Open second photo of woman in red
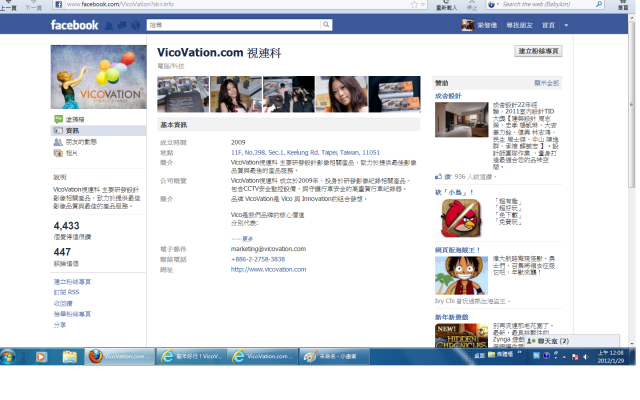The height and width of the screenshot is (400, 640). click(x=236, y=94)
